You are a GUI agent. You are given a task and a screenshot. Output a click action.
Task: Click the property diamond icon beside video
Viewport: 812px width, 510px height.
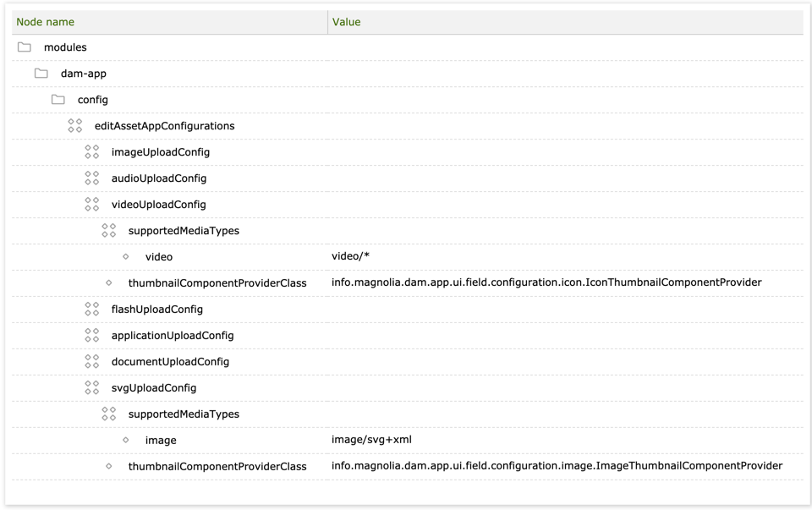click(x=126, y=257)
